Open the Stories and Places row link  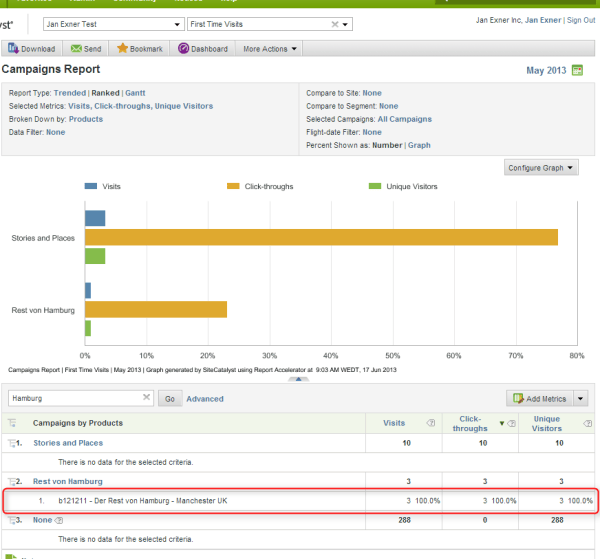pos(68,443)
